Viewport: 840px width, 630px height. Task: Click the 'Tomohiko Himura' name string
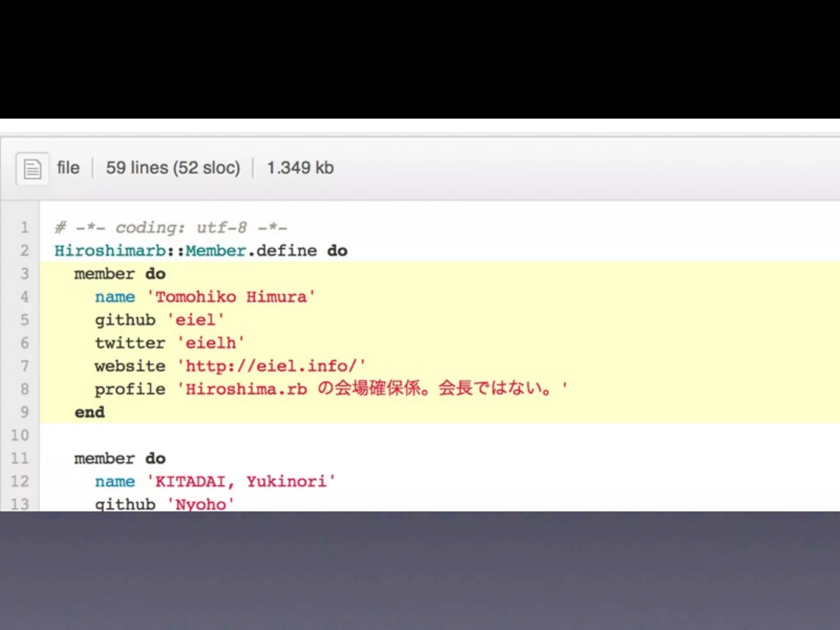(231, 297)
